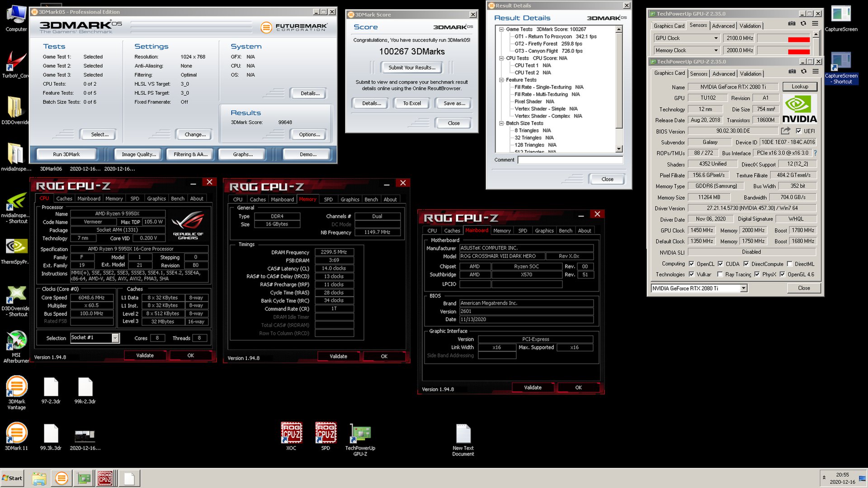Screen dimensions: 868x488
Task: Open New Text Document desktop icon
Action: tap(463, 440)
